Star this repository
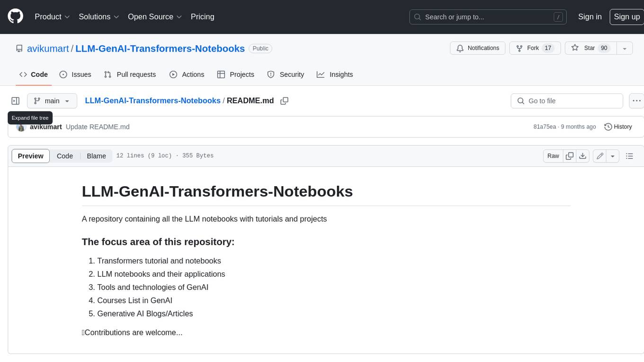644x362 pixels. pos(590,48)
